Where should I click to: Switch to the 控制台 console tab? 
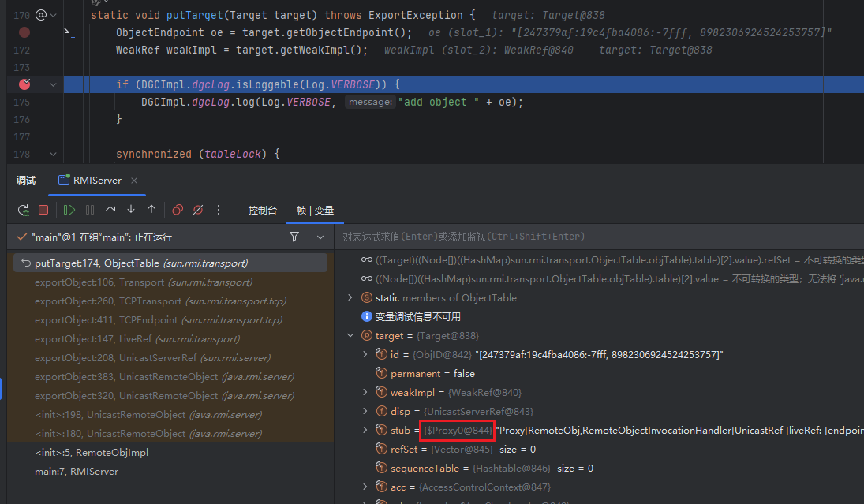click(x=262, y=211)
